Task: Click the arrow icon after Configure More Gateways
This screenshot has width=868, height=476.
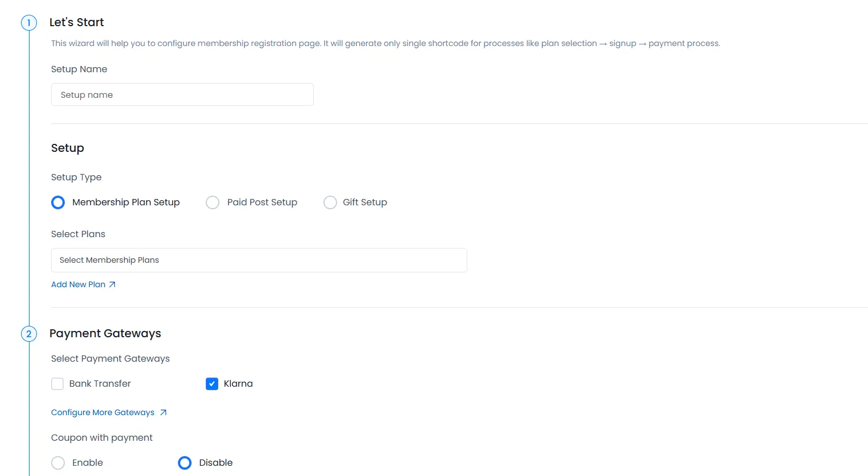Action: [x=164, y=412]
